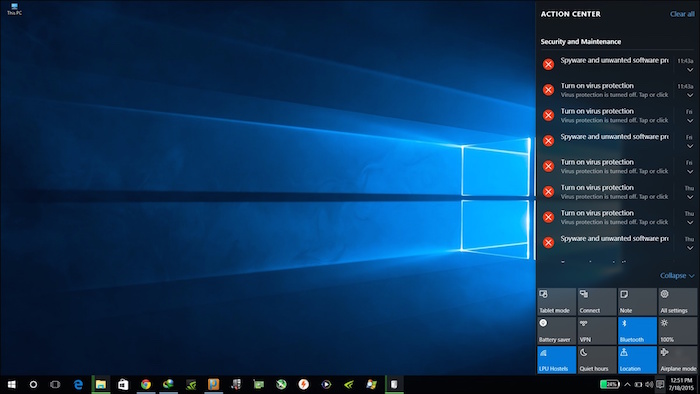Open the volume control in system tray
This screenshot has height=394, width=700.
pyautogui.click(x=649, y=384)
